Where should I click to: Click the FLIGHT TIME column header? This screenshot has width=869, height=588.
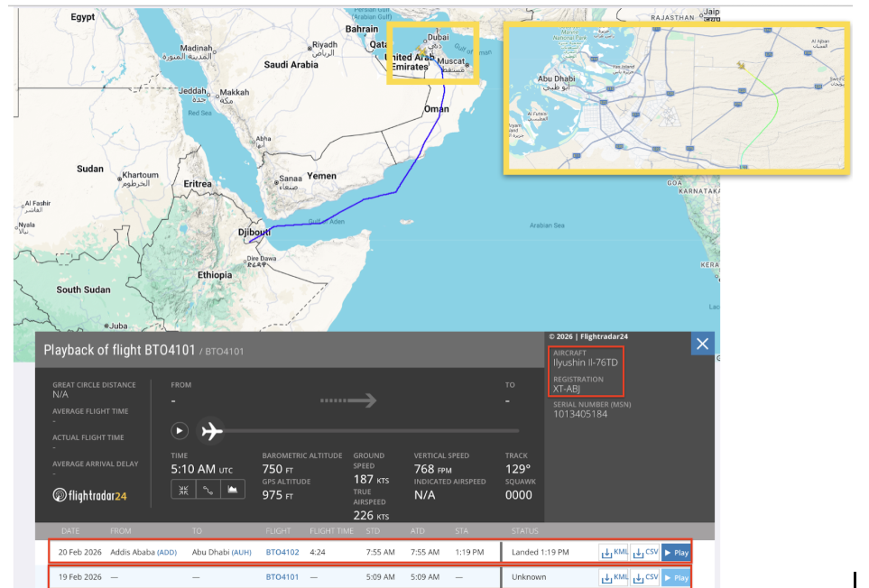point(331,531)
